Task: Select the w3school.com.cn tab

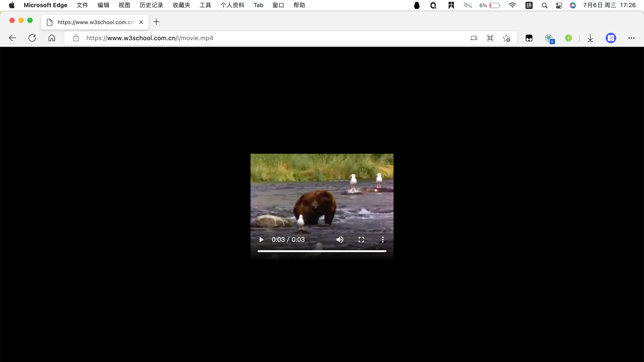Action: 95,22
